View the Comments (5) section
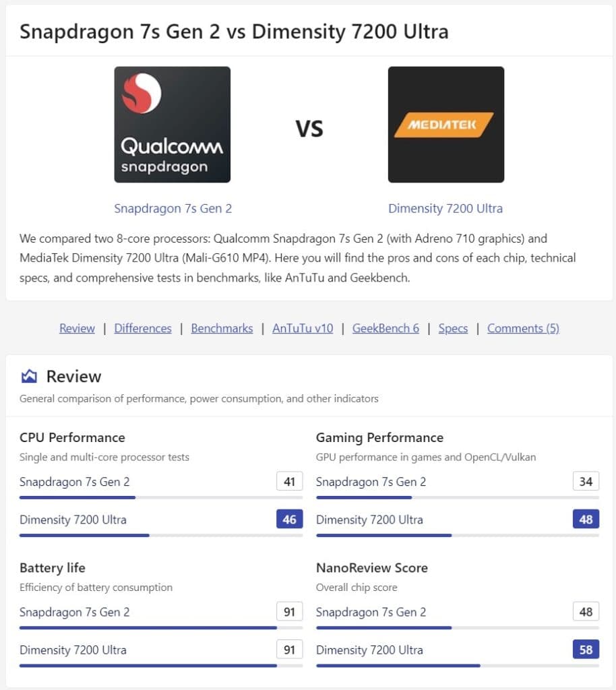Screen dimensions: 616x690 [523, 328]
